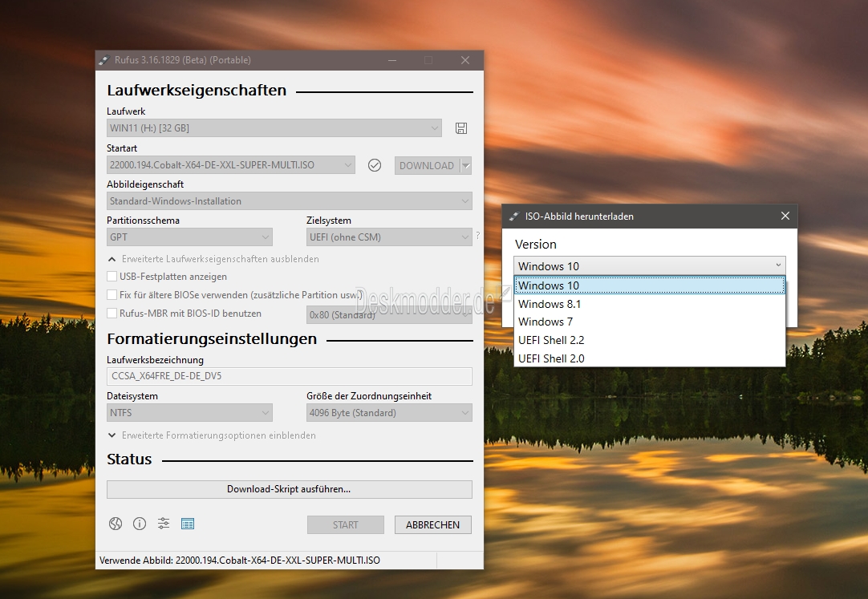Collapse Erweiterte Laufwerkseigenschaften section

click(x=213, y=259)
